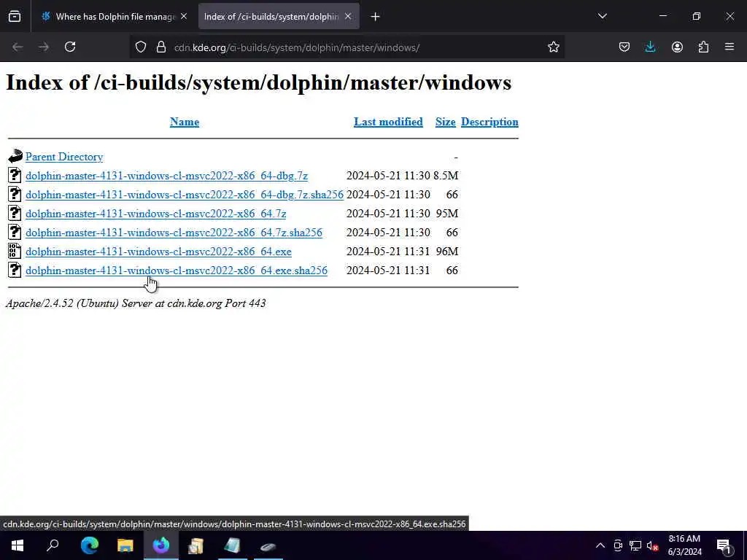Click unknown-file icon beside x86_64.7z.sha256
Image resolution: width=747 pixels, height=560 pixels.
coord(15,232)
